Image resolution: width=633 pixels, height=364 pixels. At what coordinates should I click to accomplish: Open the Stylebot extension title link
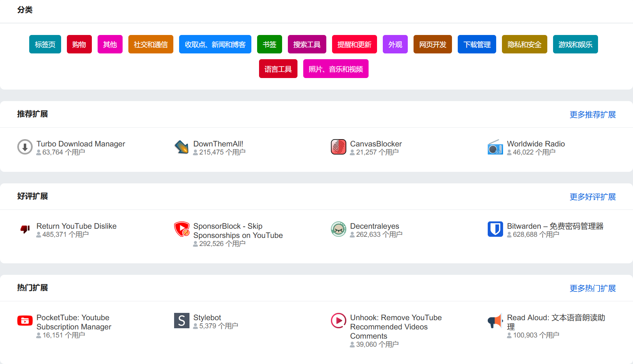(207, 317)
